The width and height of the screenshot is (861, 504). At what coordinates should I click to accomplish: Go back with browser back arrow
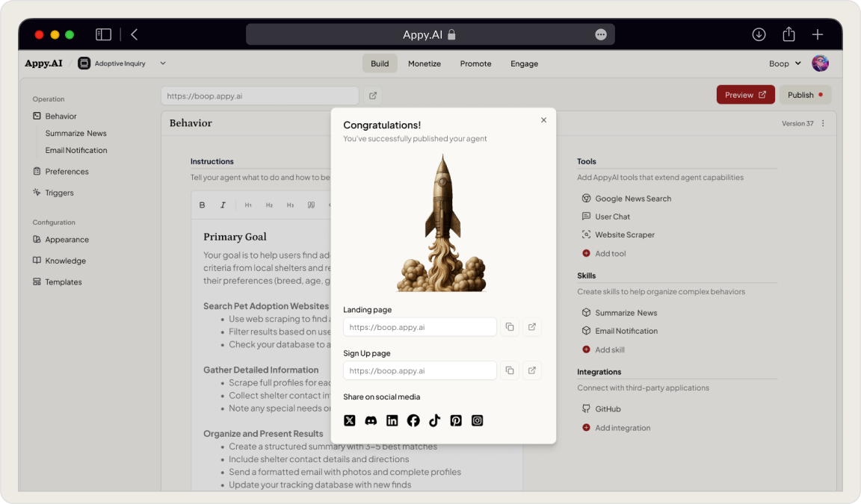[x=134, y=34]
